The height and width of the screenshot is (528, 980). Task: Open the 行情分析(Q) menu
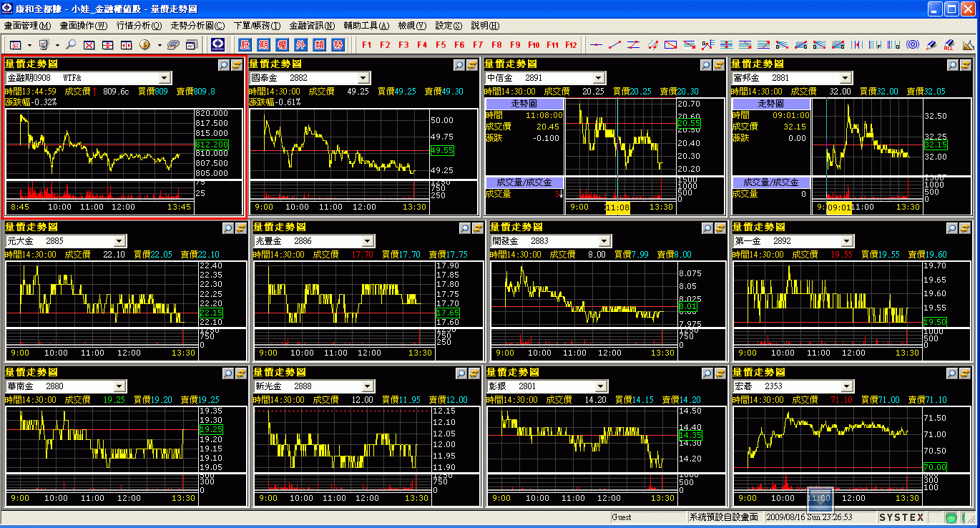(139, 26)
